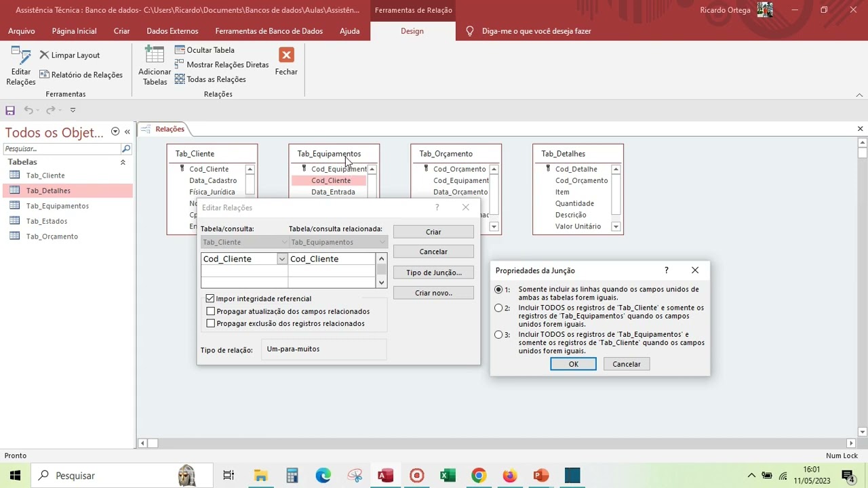The height and width of the screenshot is (488, 868).
Task: Open the Criar ribbon tab
Action: point(121,31)
